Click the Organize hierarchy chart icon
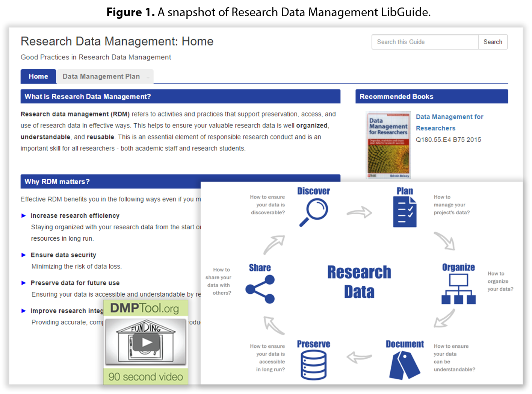The width and height of the screenshot is (532, 394). 458,289
